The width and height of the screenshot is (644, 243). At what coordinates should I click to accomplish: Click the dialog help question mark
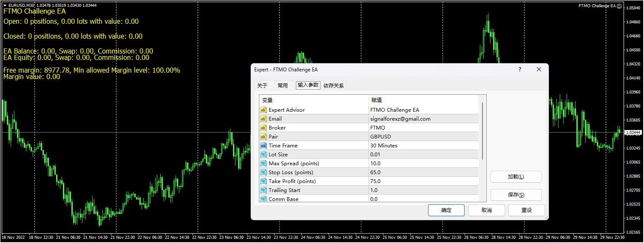coord(519,70)
